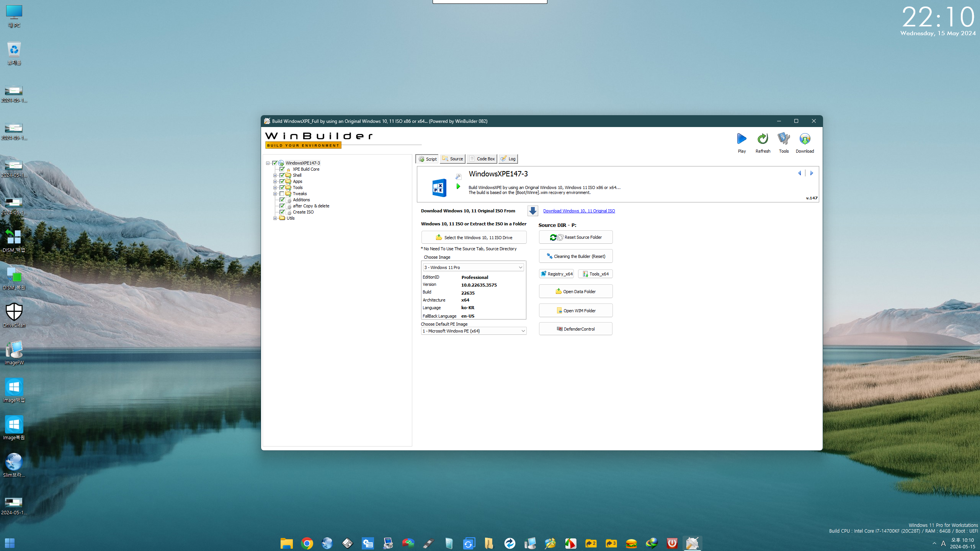980x551 pixels.
Task: Click Select the Windows 10, 11 ISO Drive
Action: coord(474,237)
